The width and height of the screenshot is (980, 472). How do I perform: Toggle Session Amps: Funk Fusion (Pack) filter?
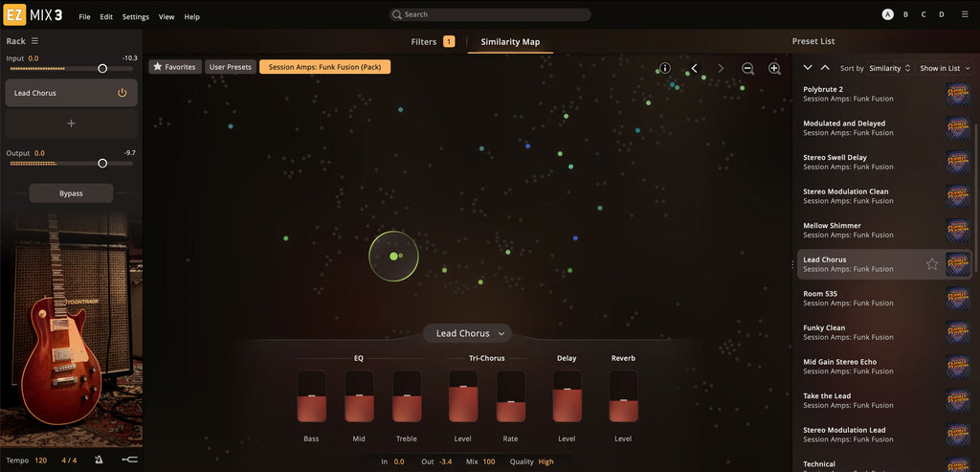(324, 67)
